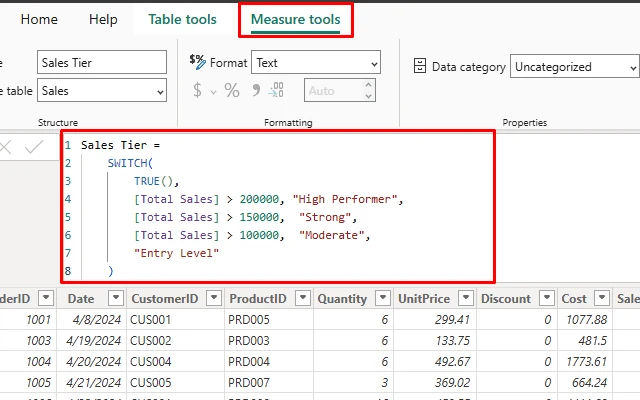Select the Quantity column header
The width and height of the screenshot is (640, 400).
click(x=342, y=299)
